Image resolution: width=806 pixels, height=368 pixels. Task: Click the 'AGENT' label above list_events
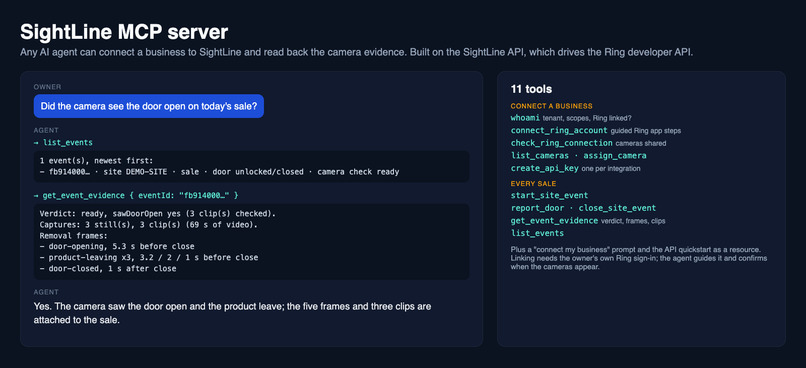[46, 131]
